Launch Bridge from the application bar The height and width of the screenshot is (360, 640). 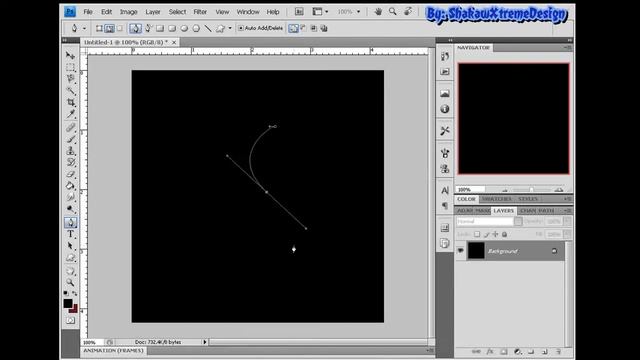click(x=299, y=12)
